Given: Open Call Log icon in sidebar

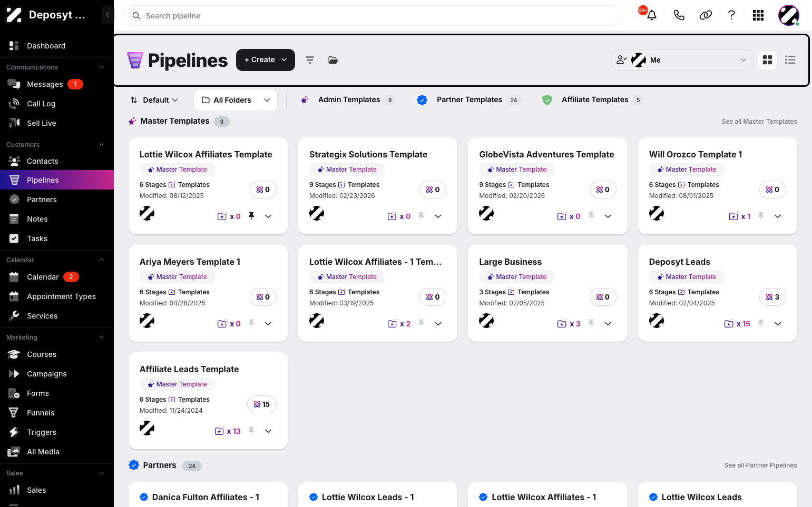Looking at the screenshot, I should (x=14, y=104).
